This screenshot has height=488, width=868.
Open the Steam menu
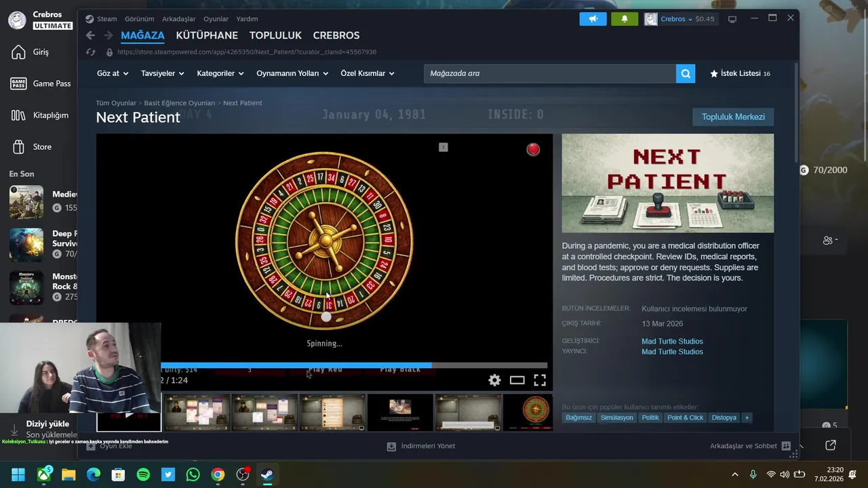(106, 19)
